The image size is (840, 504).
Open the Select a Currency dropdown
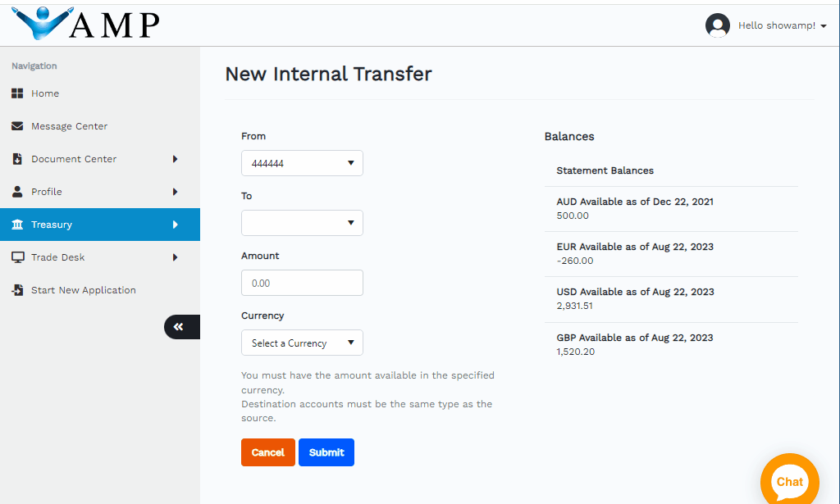[x=302, y=343]
